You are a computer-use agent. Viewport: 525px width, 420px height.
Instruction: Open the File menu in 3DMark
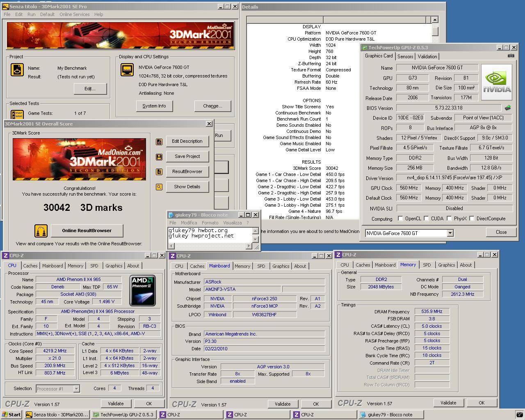7,14
